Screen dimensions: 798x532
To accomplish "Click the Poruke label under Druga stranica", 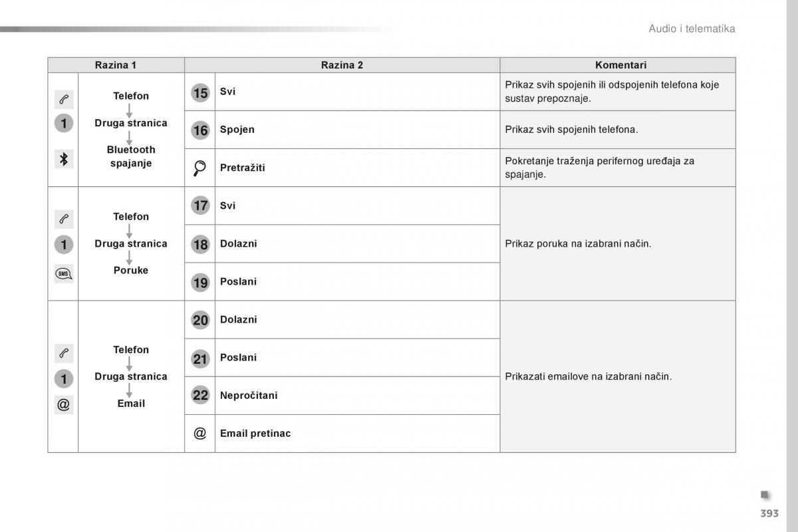I will (x=131, y=271).
